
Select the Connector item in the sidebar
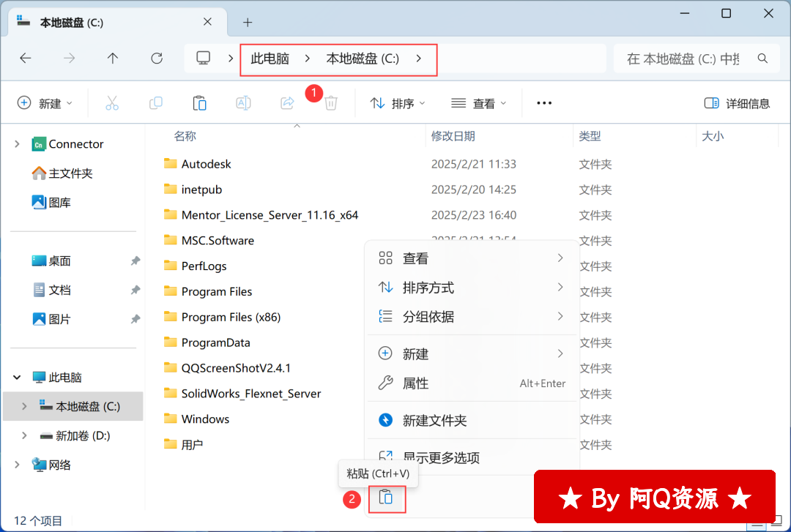67,144
